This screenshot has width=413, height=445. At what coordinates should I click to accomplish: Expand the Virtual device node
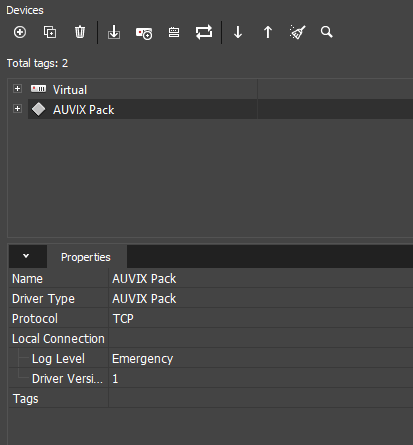pos(17,89)
